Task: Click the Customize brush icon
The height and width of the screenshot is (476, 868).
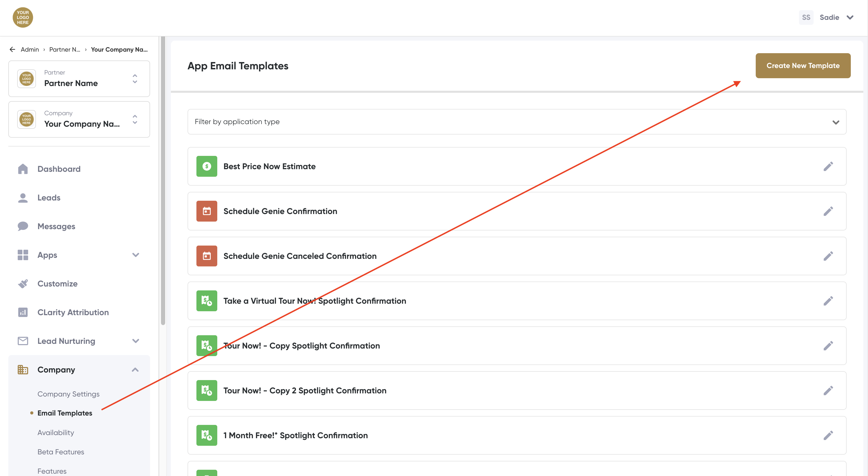Action: 23,284
